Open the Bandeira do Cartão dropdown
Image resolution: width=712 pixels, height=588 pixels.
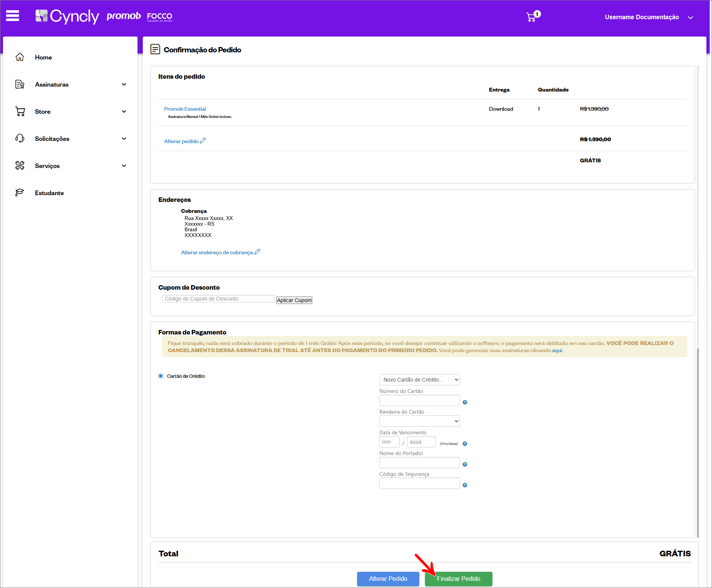[419, 421]
